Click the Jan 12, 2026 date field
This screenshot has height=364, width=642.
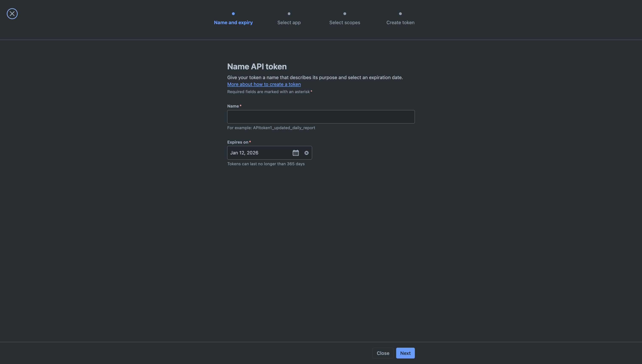258,153
